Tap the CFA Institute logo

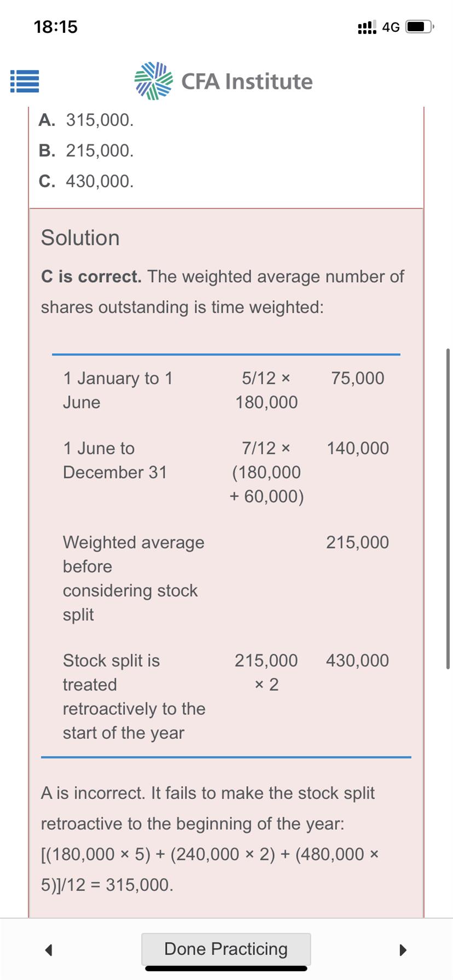[x=223, y=81]
